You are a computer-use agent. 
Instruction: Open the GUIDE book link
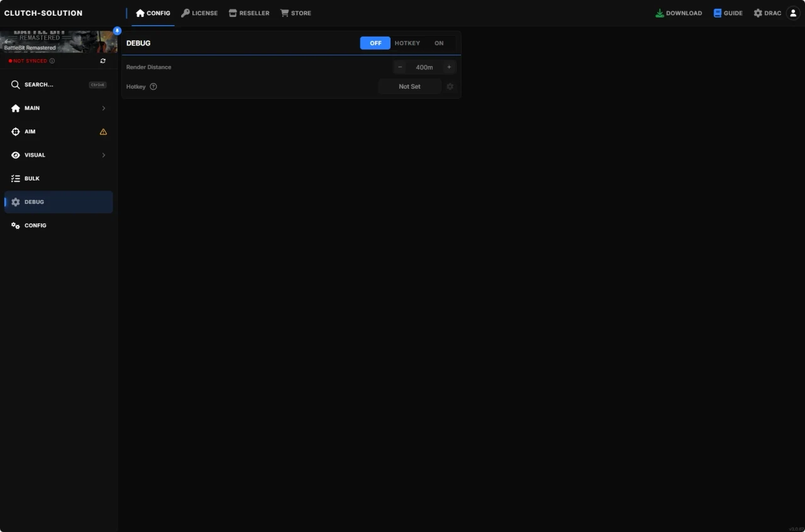tap(728, 13)
